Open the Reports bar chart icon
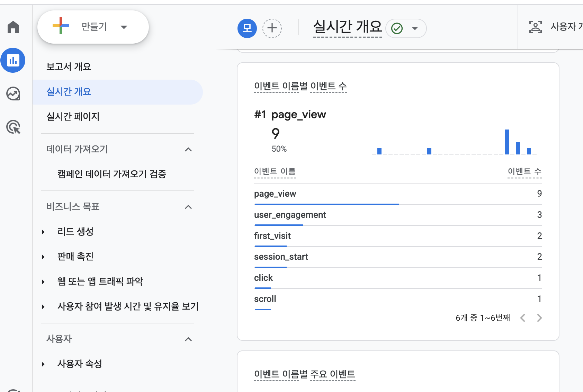The width and height of the screenshot is (583, 392). tap(13, 60)
